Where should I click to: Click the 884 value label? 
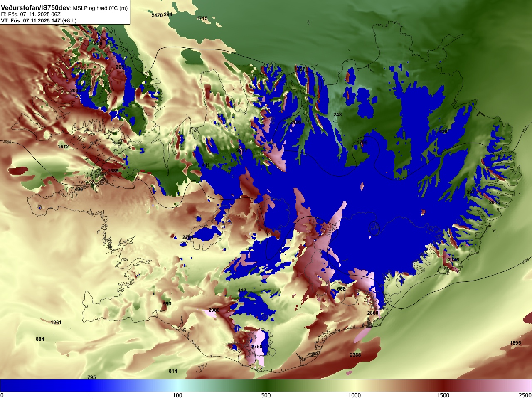click(40, 339)
